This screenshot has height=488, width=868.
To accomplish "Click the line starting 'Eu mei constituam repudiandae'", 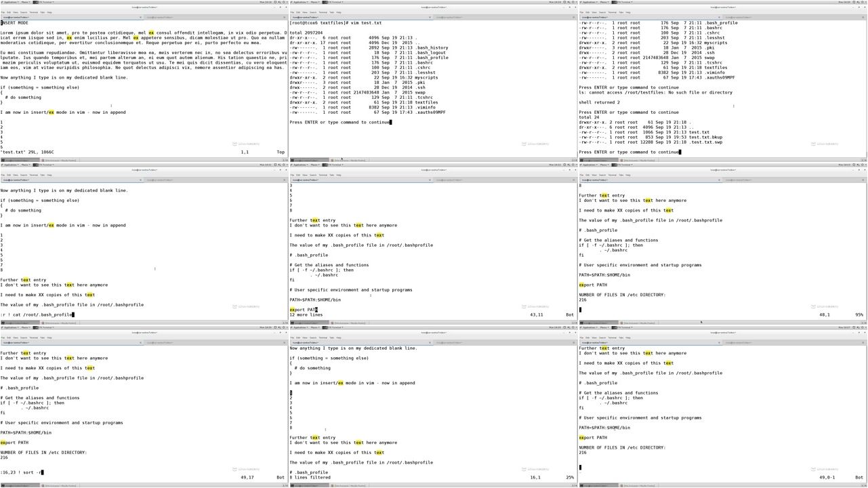I will tap(144, 52).
